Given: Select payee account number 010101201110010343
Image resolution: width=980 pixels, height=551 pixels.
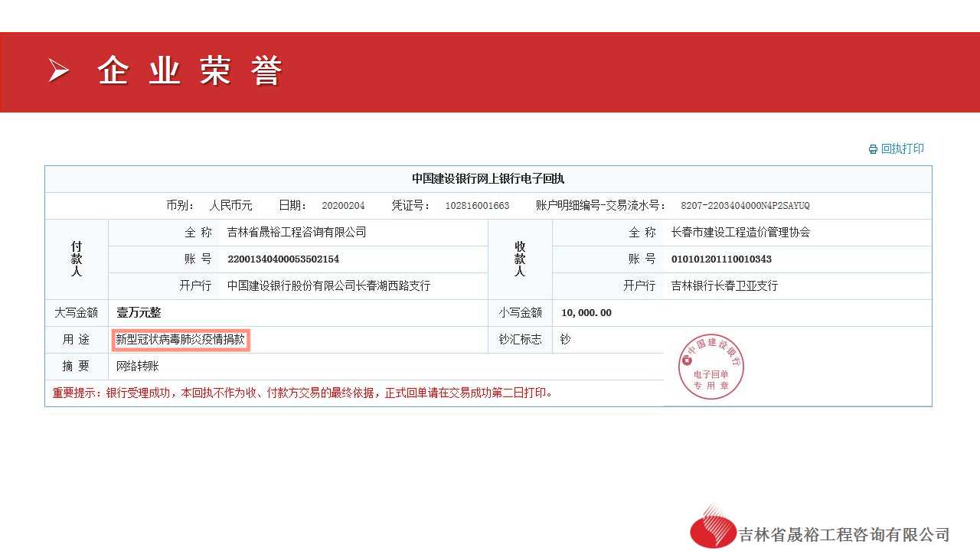Looking at the screenshot, I should (721, 259).
